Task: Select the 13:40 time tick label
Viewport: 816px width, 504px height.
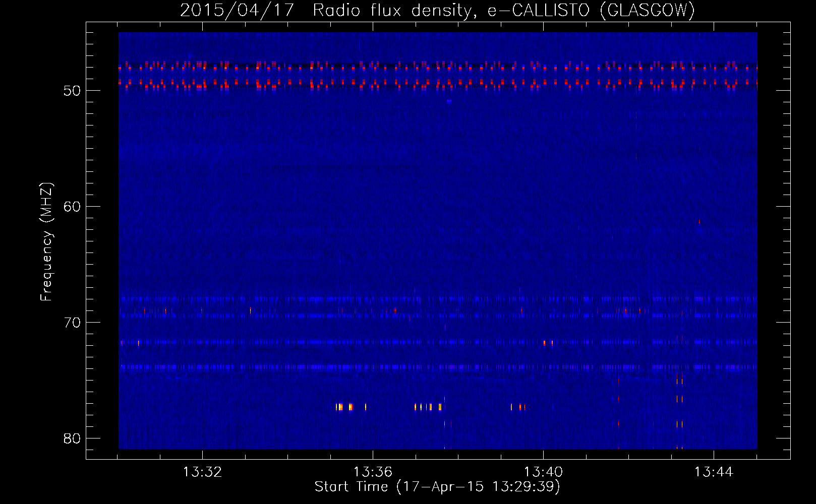Action: point(543,472)
